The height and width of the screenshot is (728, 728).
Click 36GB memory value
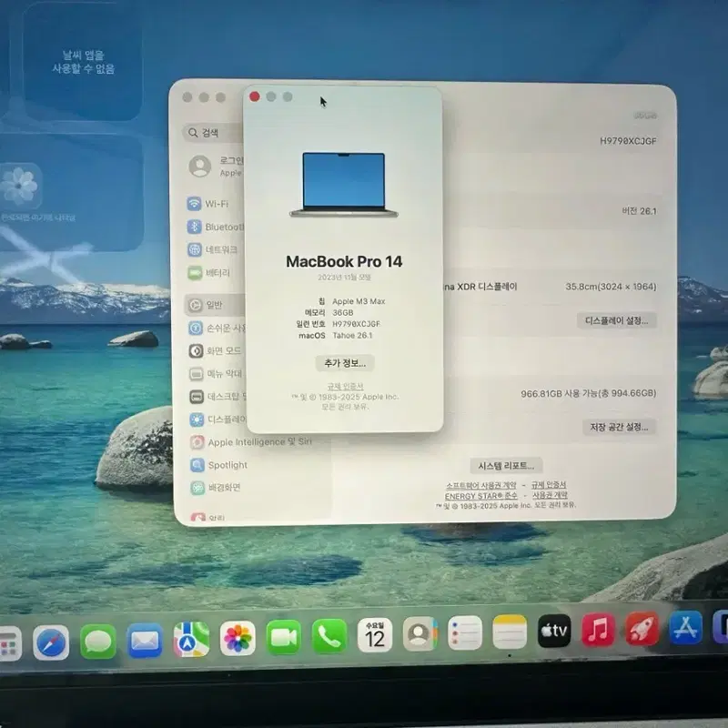[x=343, y=312]
